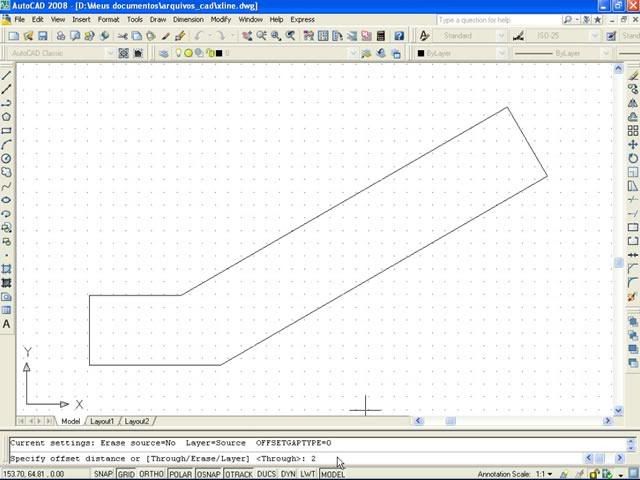Click the Zoom Realtime icon
Screen dimensions: 640x480
click(x=262, y=36)
